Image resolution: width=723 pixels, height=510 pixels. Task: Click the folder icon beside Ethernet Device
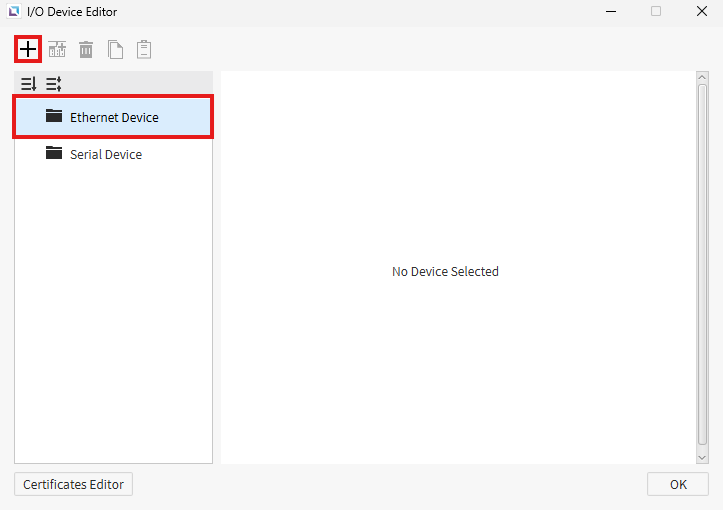(54, 117)
